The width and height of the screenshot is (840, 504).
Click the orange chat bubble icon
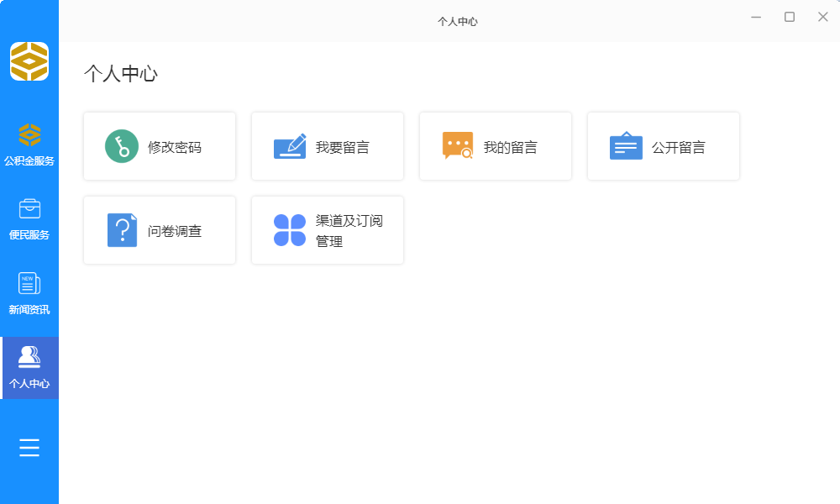(x=458, y=146)
